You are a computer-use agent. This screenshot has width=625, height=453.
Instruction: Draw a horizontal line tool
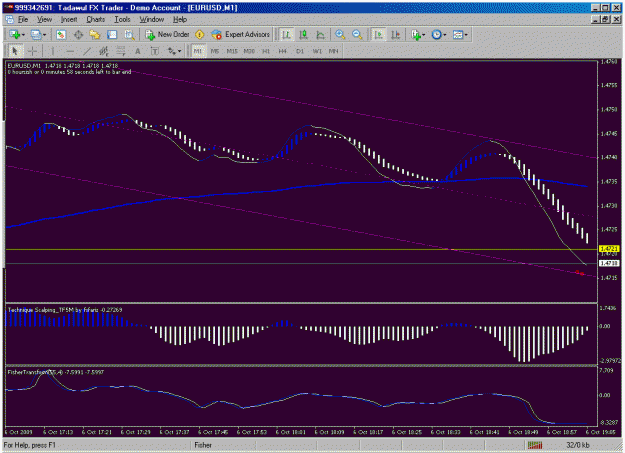tap(70, 51)
